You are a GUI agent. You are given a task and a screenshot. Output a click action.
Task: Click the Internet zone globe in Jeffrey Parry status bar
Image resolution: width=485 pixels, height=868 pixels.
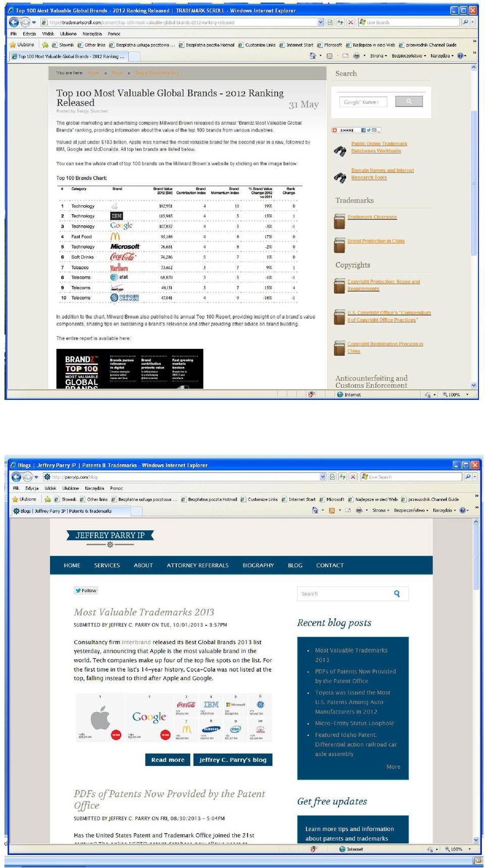click(342, 849)
